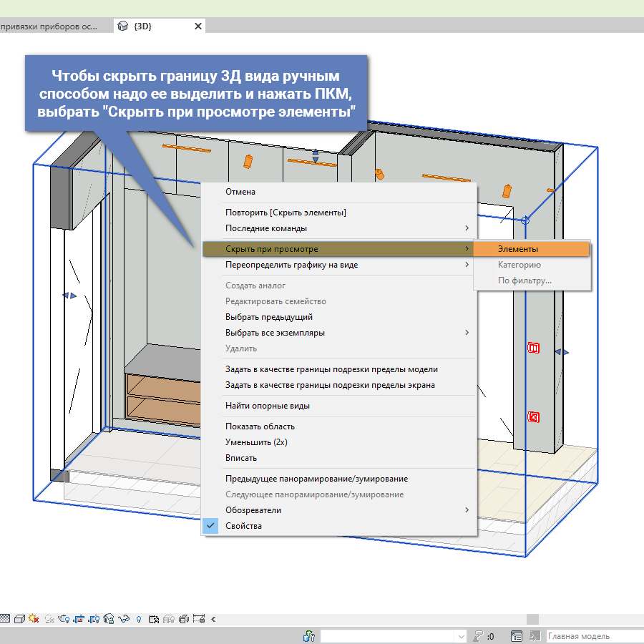Switch to the {3D} view tab
This screenshot has width=644, height=644.
tap(142, 26)
